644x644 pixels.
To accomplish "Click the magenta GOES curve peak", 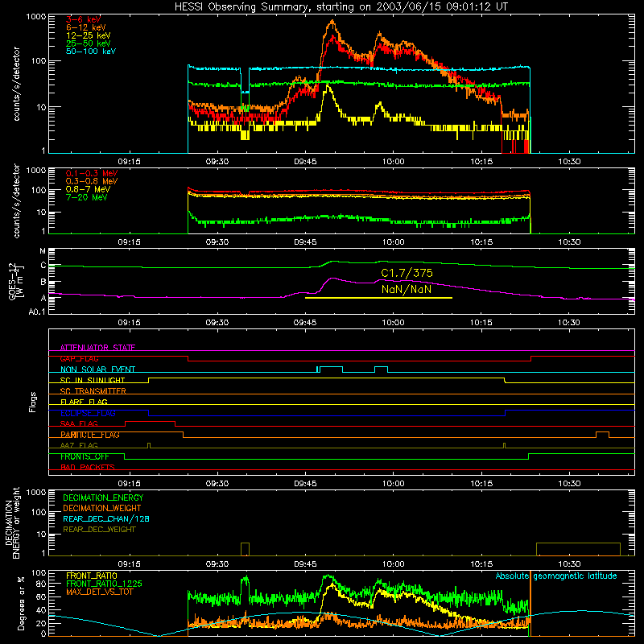I will [x=332, y=279].
